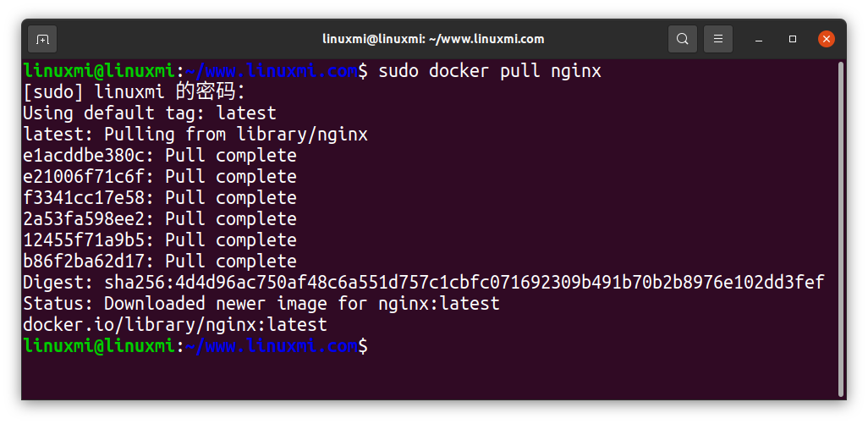This screenshot has width=868, height=424.
Task: Open the hamburger menu
Action: click(718, 39)
